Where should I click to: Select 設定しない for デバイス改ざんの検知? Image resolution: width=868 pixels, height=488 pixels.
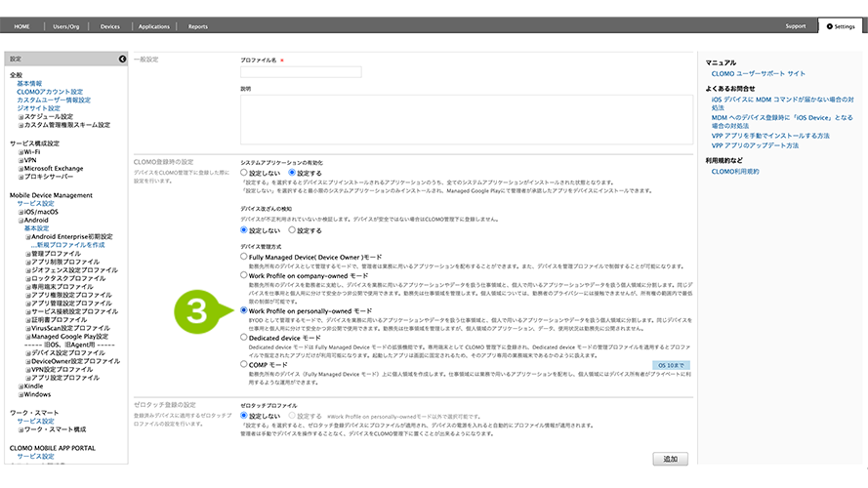(x=243, y=230)
